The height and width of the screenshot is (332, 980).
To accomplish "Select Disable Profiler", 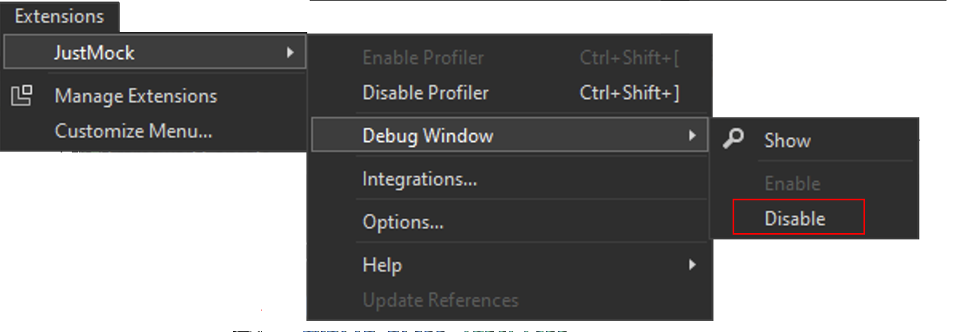I will click(x=425, y=93).
